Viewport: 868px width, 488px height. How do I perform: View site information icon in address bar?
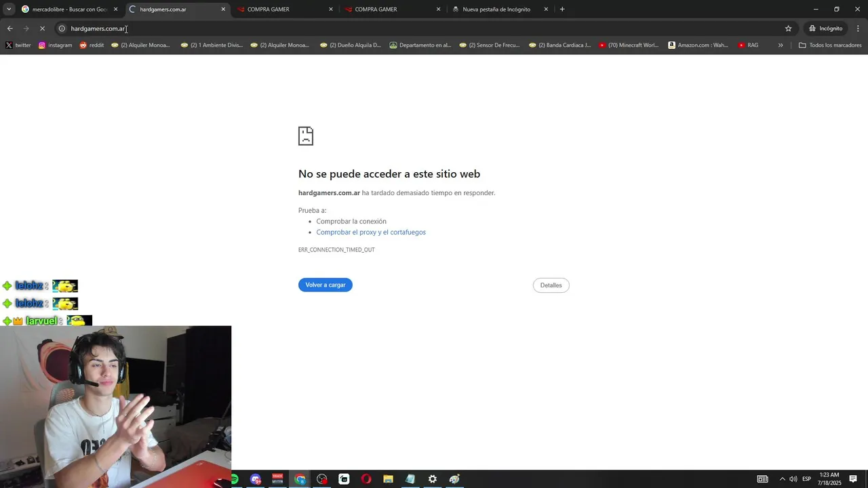click(x=62, y=28)
